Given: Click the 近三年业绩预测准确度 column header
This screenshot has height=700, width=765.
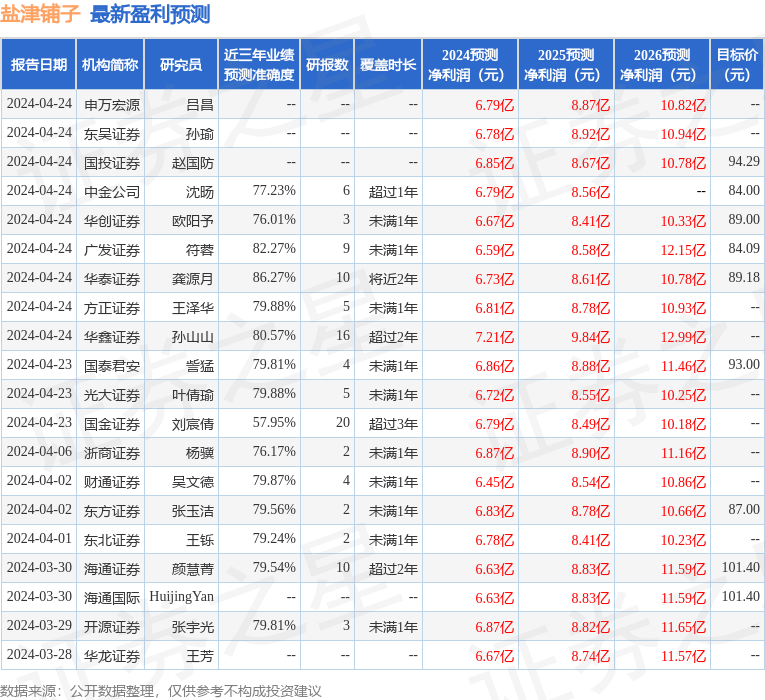Looking at the screenshot, I should 259,64.
